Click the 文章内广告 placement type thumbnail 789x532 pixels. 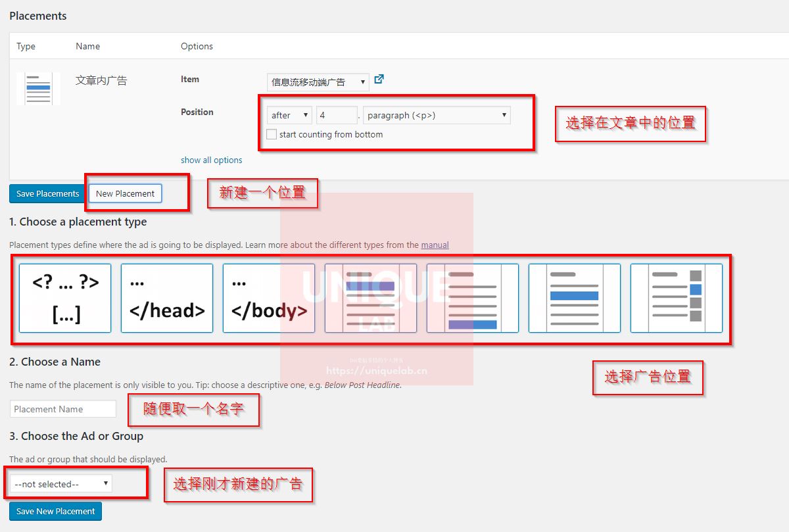tap(38, 89)
